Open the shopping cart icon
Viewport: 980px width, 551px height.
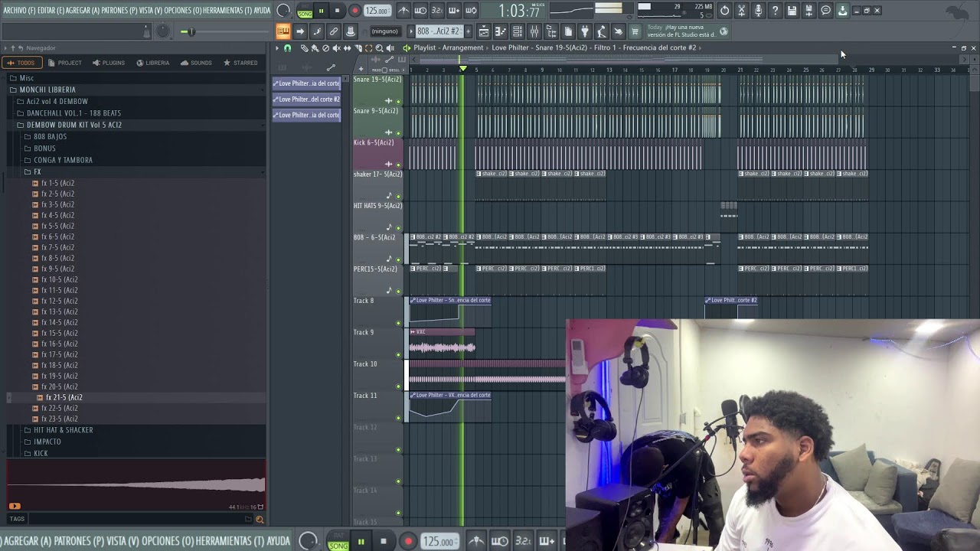(x=635, y=31)
